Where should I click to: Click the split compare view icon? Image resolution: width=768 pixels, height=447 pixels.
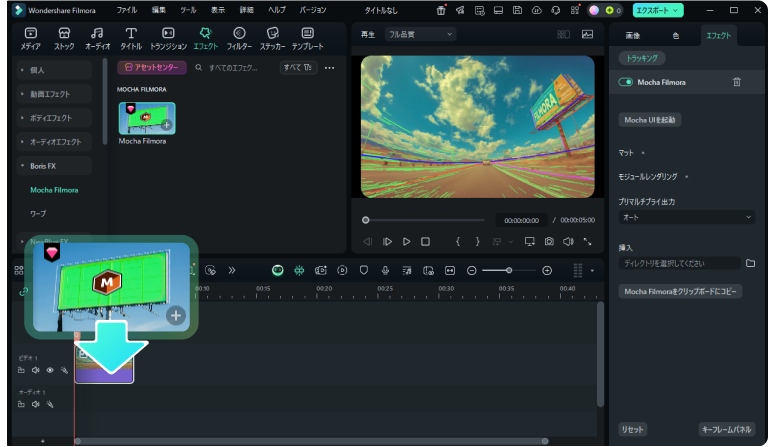(x=563, y=34)
